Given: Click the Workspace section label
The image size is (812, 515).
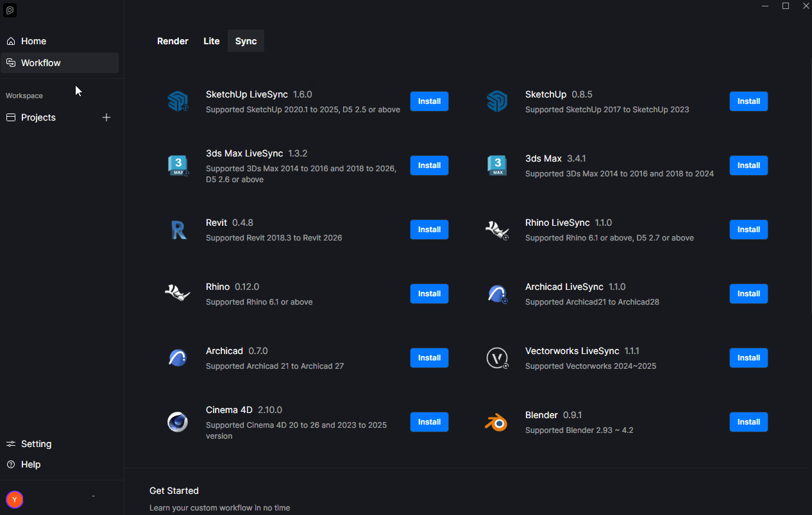Looking at the screenshot, I should click(24, 96).
